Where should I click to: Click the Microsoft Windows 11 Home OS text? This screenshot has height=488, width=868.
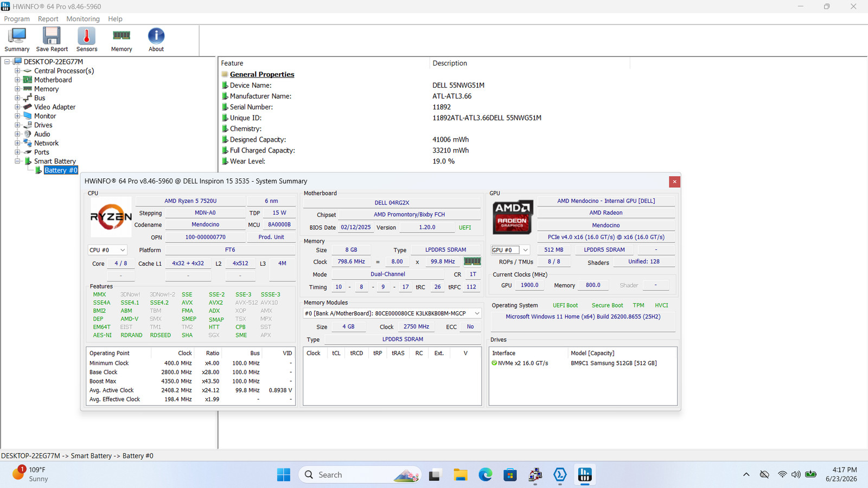click(583, 317)
